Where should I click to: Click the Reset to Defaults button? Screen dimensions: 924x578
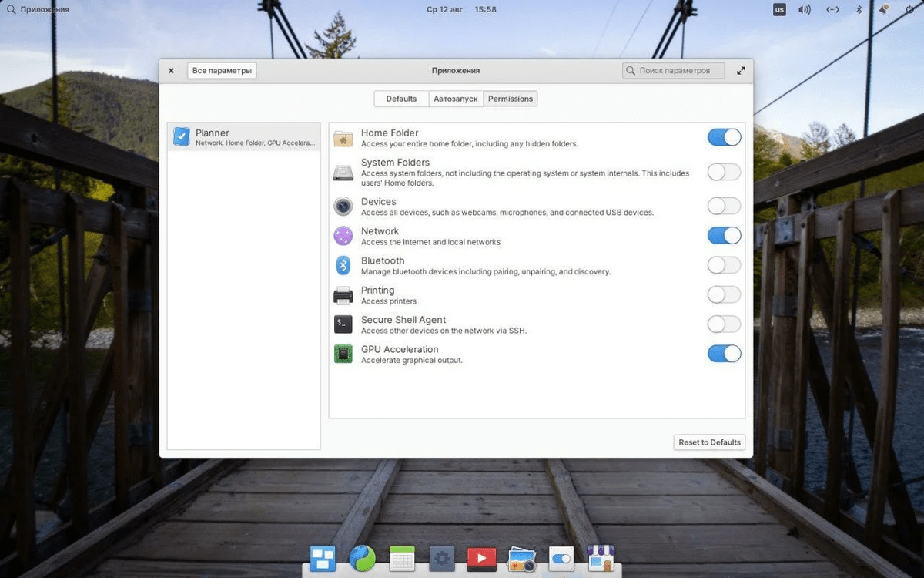point(709,442)
